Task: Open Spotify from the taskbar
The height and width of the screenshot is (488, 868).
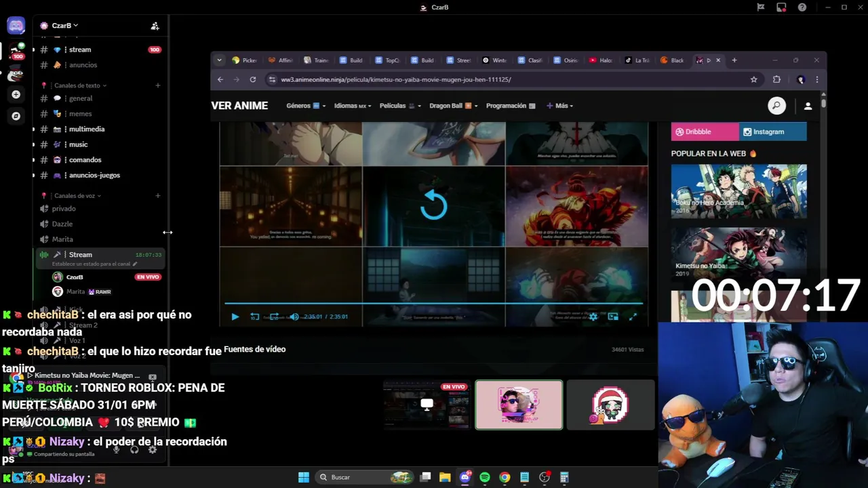Action: tap(484, 477)
